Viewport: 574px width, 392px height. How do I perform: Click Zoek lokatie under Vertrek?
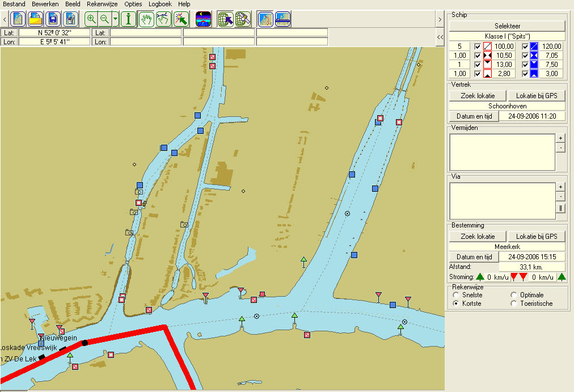(478, 96)
